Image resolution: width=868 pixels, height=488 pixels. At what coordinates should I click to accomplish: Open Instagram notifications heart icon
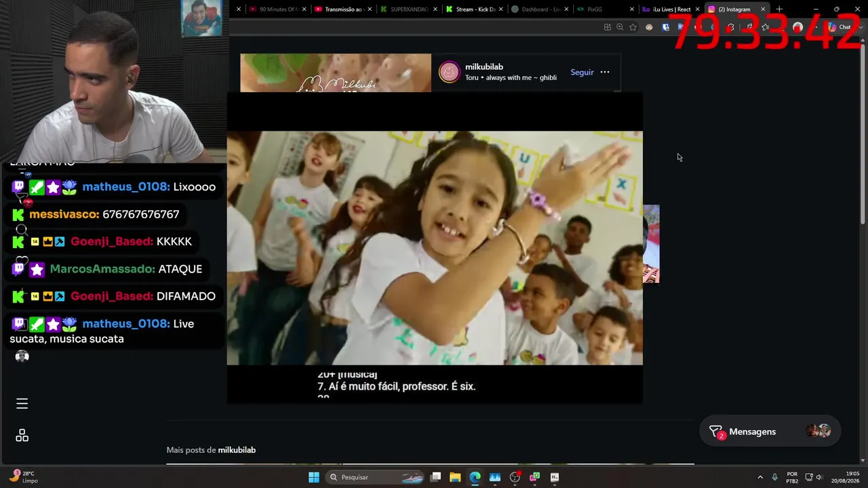click(x=22, y=260)
